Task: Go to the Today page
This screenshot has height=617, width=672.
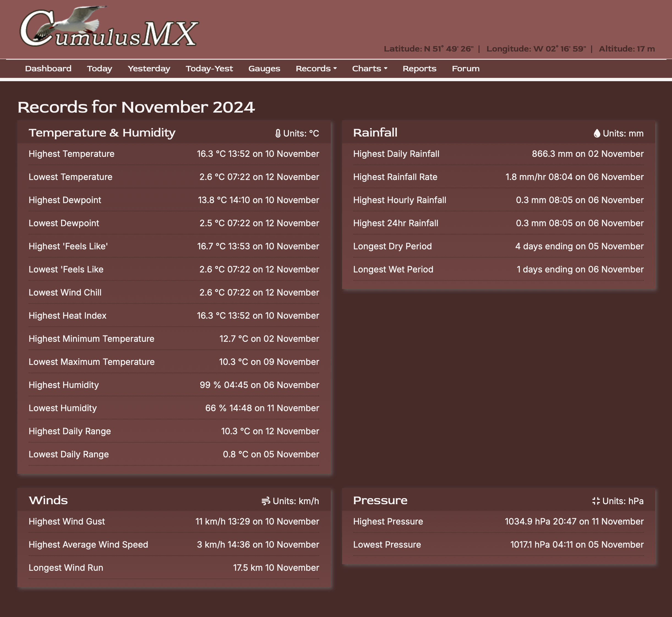Action: [100, 69]
